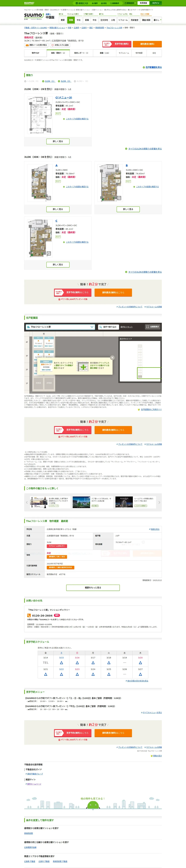Screen dimensions: 186x868
Task: Click 概要をもっと見る button
Action: coord(93,588)
